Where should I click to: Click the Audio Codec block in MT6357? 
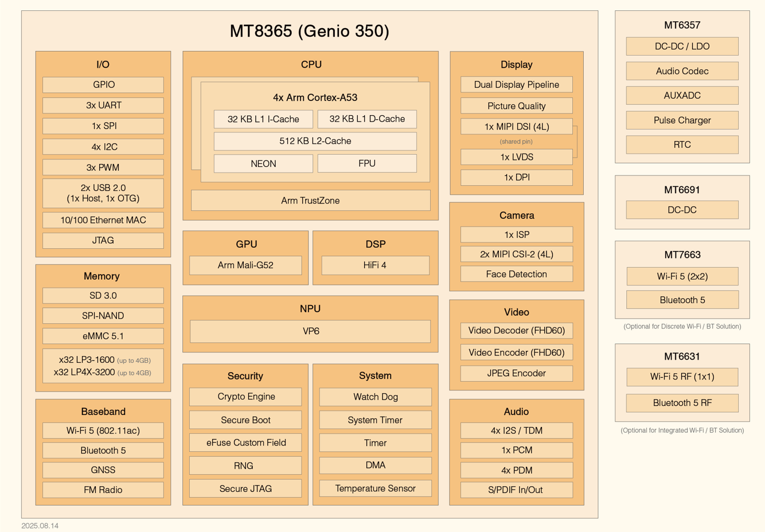point(682,71)
